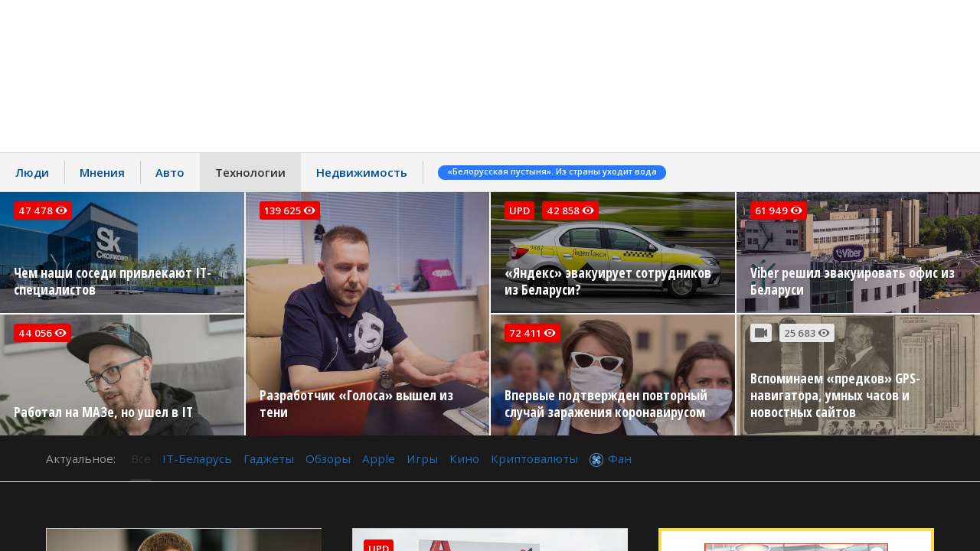Click the 25 683 views badge
980x551 pixels.
[x=807, y=333]
